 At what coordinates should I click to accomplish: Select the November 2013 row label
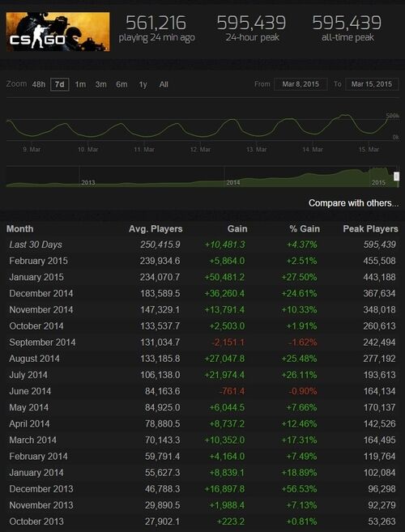41,505
